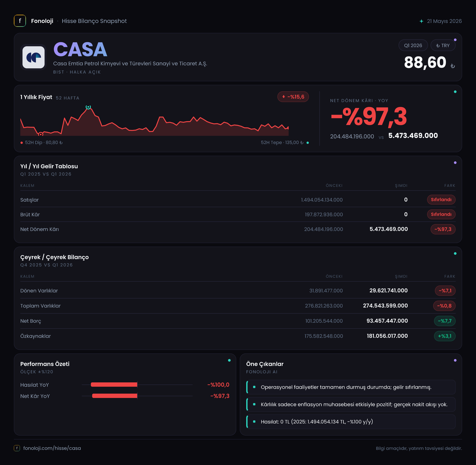Click the Dönen Varlıklar current value 29.621.741.000
Screen dimensions: 476x465
[388, 290]
